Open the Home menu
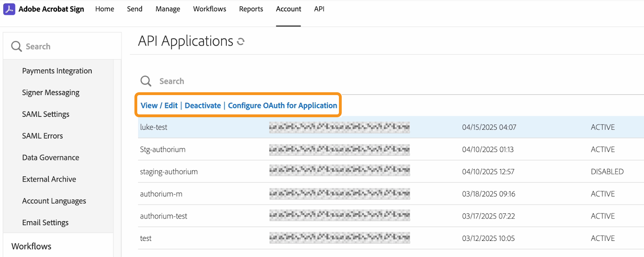644x257 pixels. pyautogui.click(x=105, y=9)
